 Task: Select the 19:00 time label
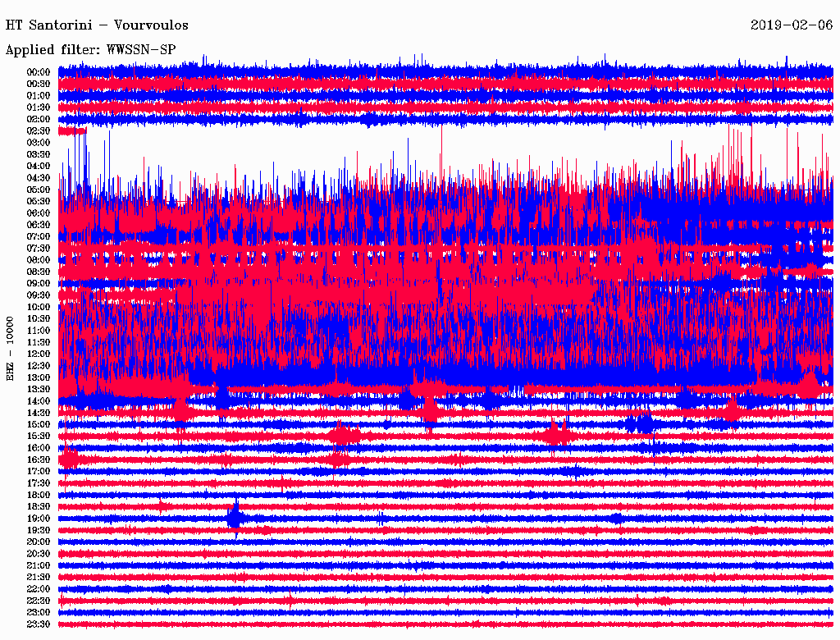click(39, 519)
